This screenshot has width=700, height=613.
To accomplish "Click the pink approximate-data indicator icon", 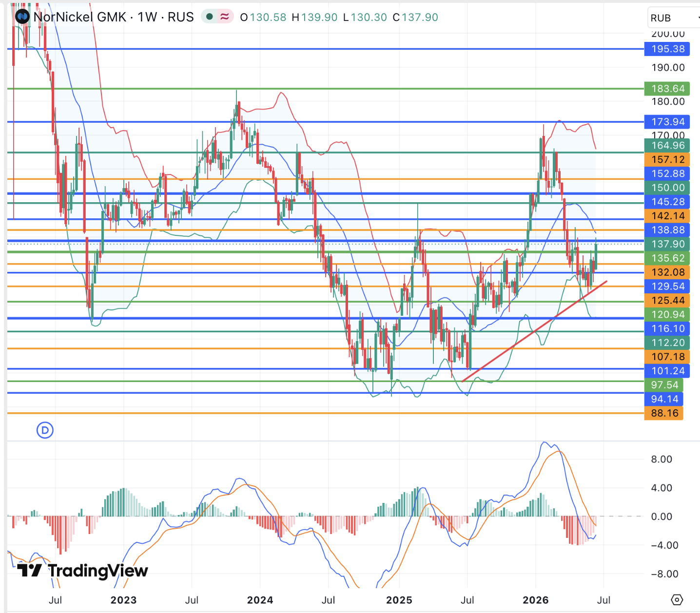I will click(x=224, y=17).
